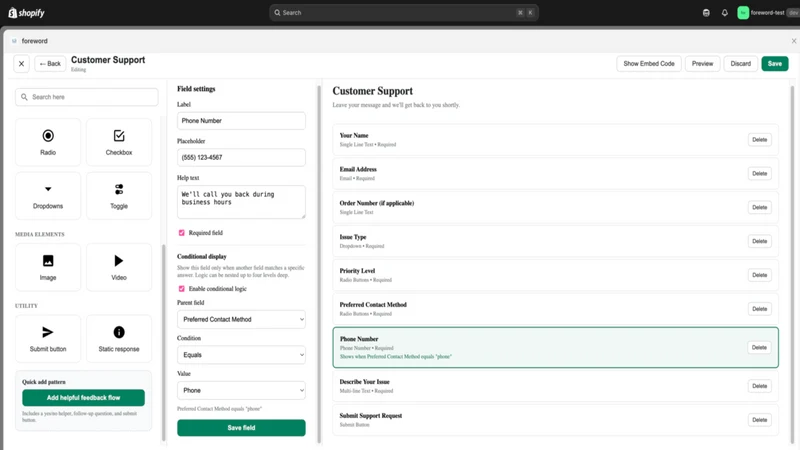Select the Issue Type field row
800x450 pixels.
pos(556,241)
